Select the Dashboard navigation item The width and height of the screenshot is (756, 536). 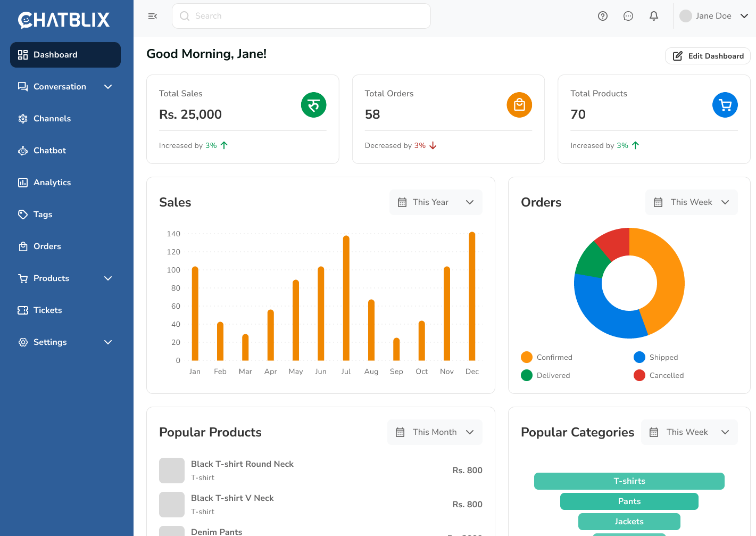pos(55,54)
